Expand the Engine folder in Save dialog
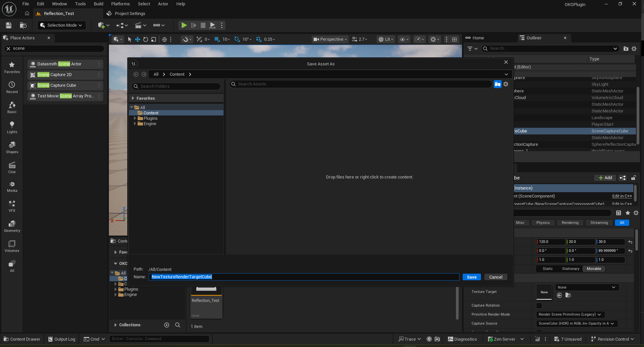 point(135,124)
